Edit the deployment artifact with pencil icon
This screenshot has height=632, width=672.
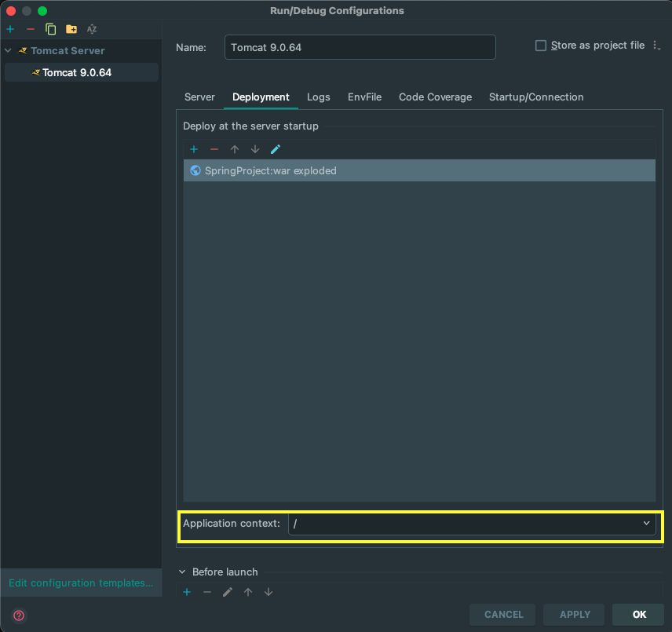(276, 149)
